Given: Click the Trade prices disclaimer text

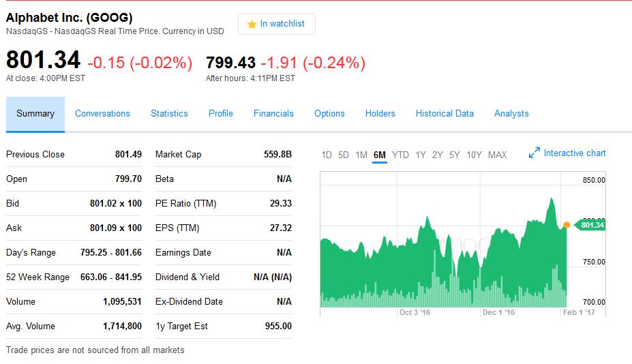Looking at the screenshot, I should point(95,350).
